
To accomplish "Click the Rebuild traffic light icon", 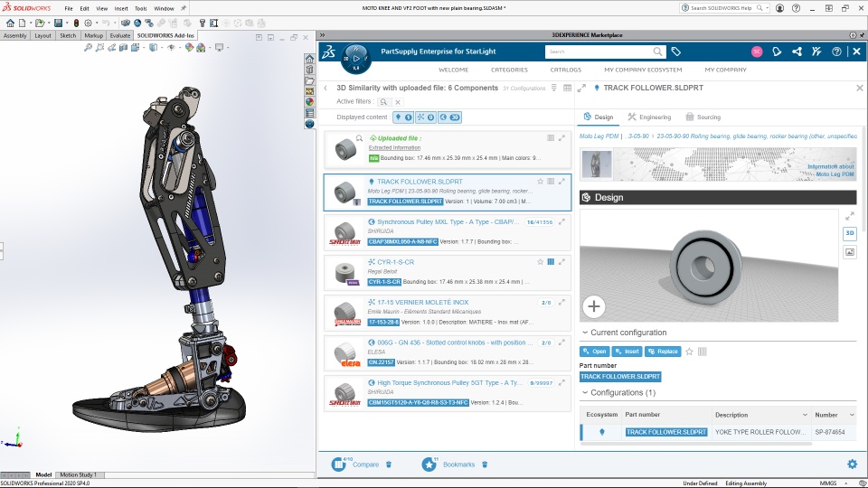I will pyautogui.click(x=76, y=23).
